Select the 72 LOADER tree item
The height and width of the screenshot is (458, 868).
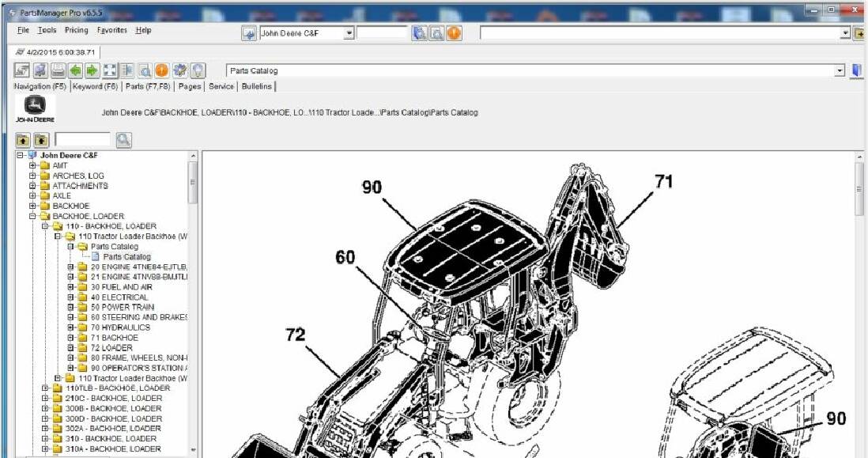point(111,348)
